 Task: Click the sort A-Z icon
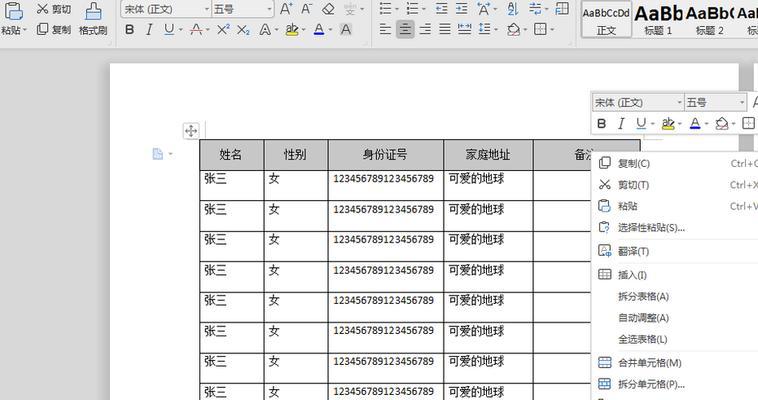coord(513,9)
